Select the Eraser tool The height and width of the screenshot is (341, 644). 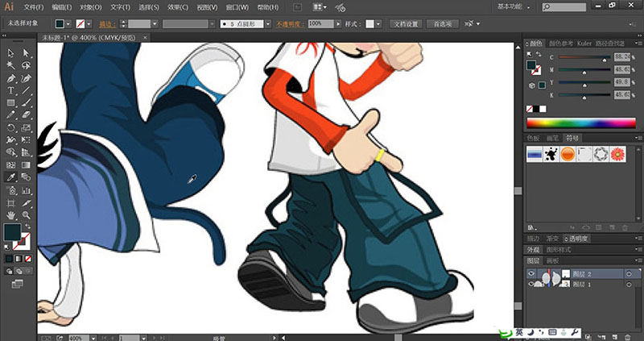[26, 115]
